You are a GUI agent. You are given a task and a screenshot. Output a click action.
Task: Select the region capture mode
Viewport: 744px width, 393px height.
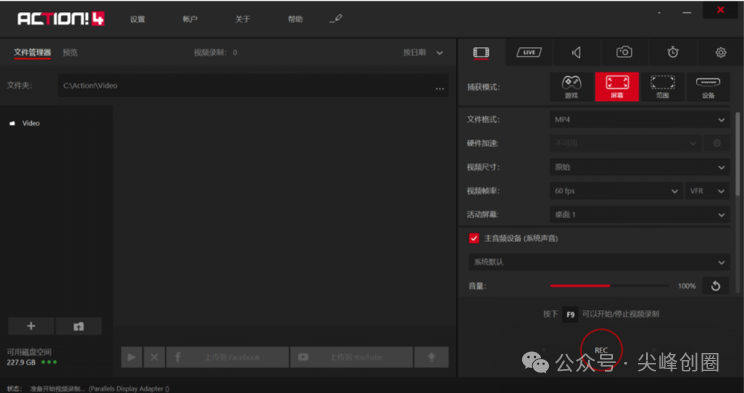[662, 87]
